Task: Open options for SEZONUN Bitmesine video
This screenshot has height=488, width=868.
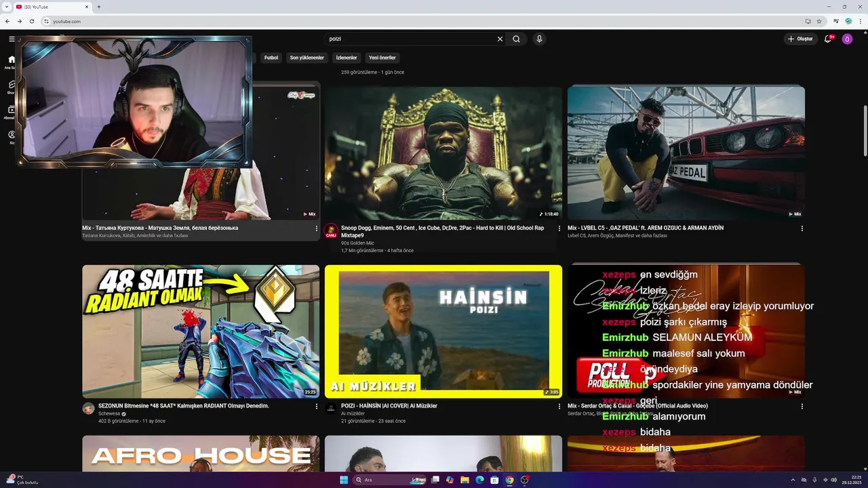Action: tap(317, 406)
